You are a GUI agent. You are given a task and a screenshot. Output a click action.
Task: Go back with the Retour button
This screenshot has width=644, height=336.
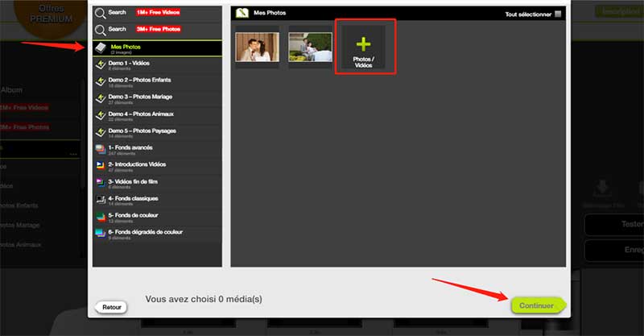[111, 307]
